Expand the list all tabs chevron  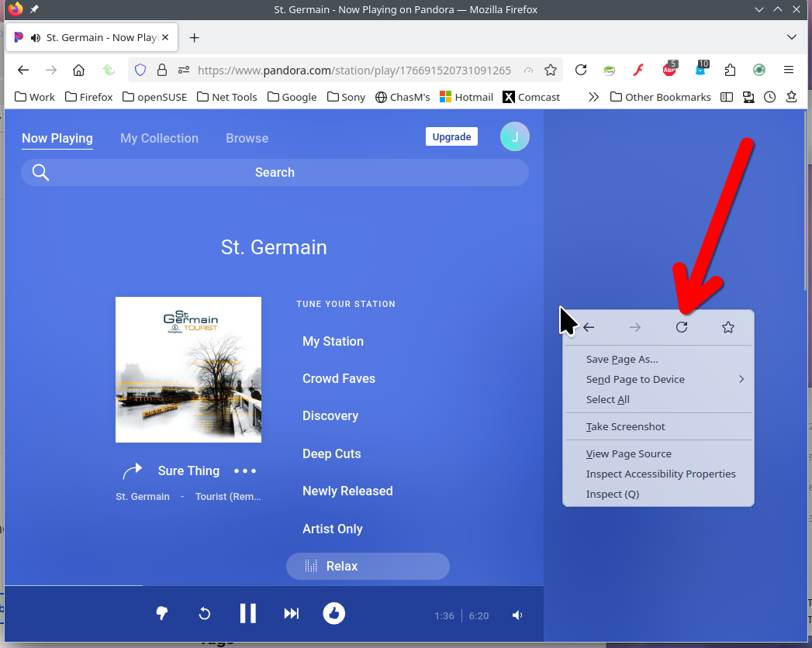pos(791,37)
